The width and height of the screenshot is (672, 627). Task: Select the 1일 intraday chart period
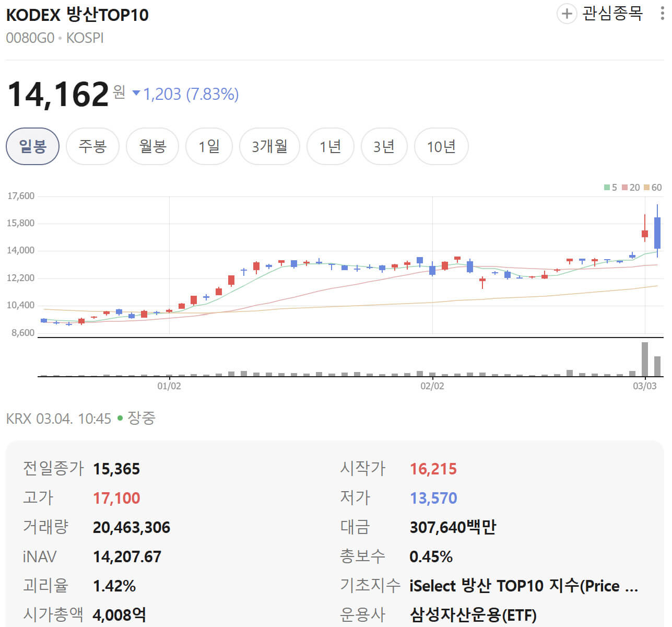click(209, 147)
